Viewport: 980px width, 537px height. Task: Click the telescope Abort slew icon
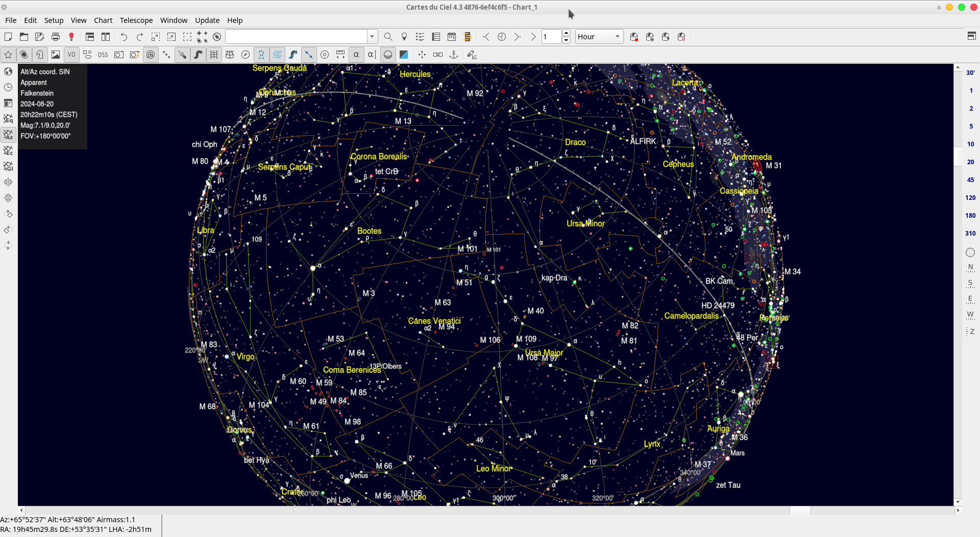(681, 37)
